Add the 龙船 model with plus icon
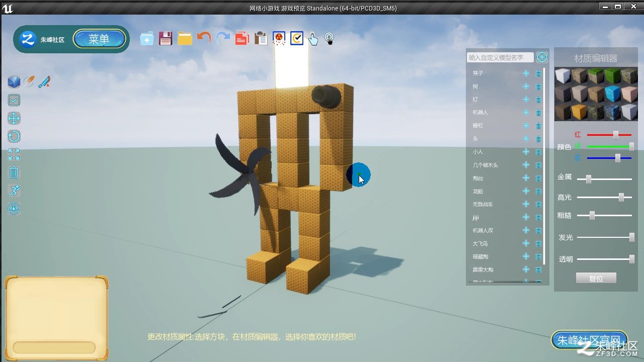 click(x=526, y=191)
